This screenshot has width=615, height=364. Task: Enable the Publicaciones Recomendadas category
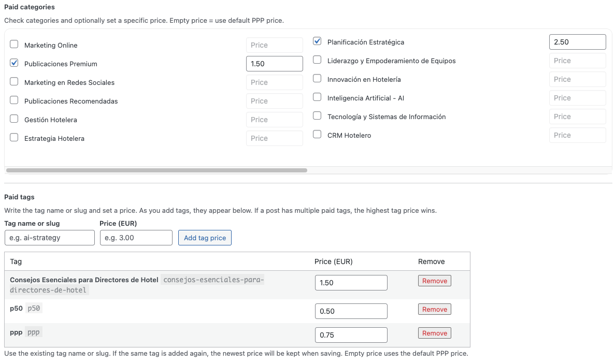click(x=14, y=100)
